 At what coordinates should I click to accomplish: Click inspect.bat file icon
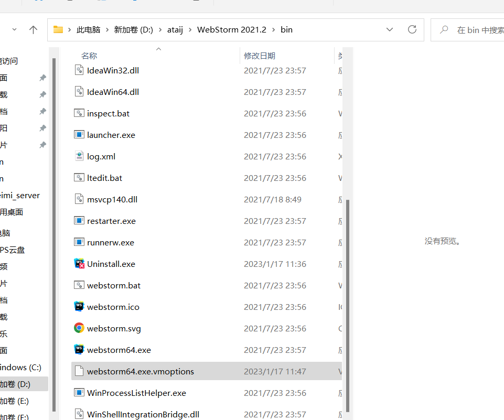click(79, 113)
